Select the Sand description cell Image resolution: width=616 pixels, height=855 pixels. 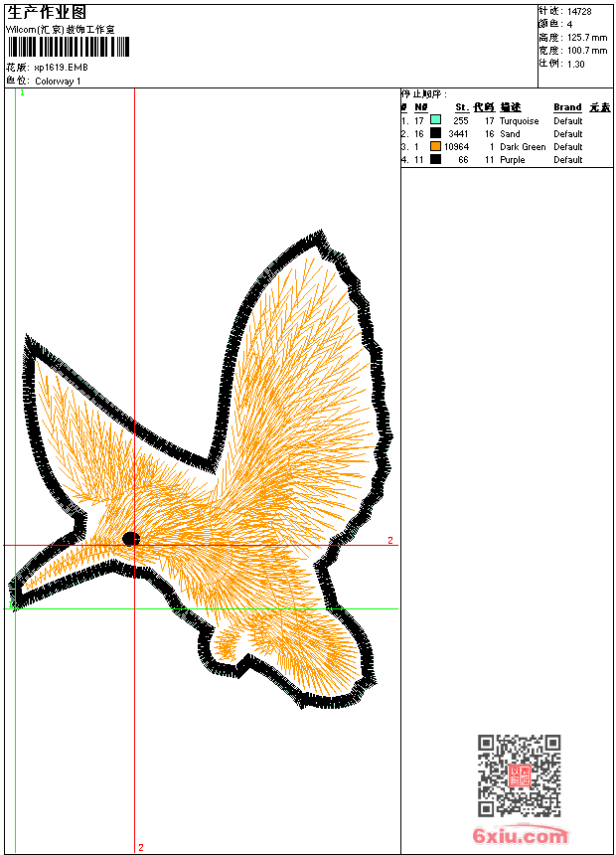[x=510, y=134]
